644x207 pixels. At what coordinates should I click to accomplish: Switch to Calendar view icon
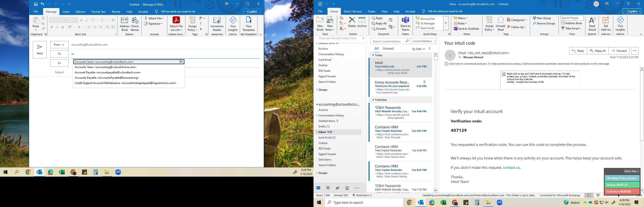[x=328, y=188]
